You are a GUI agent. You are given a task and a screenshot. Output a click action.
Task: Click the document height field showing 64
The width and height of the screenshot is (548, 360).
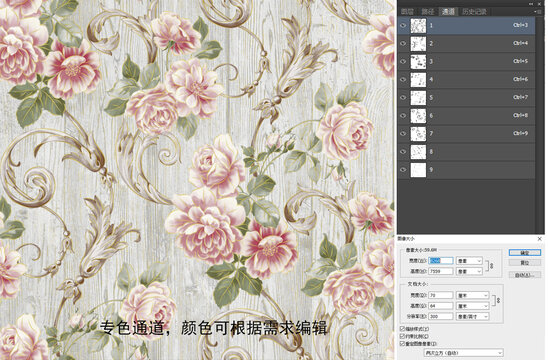tap(441, 306)
